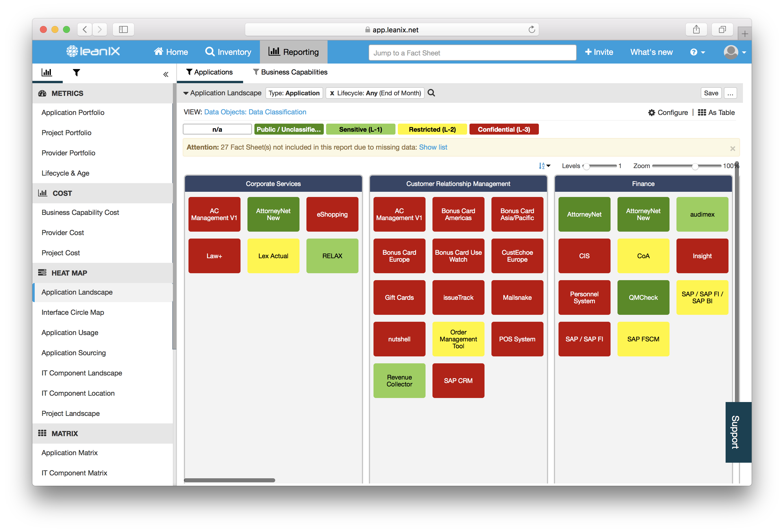The width and height of the screenshot is (784, 532).
Task: Switch to the filter funnel tab in sidebar
Action: point(77,72)
